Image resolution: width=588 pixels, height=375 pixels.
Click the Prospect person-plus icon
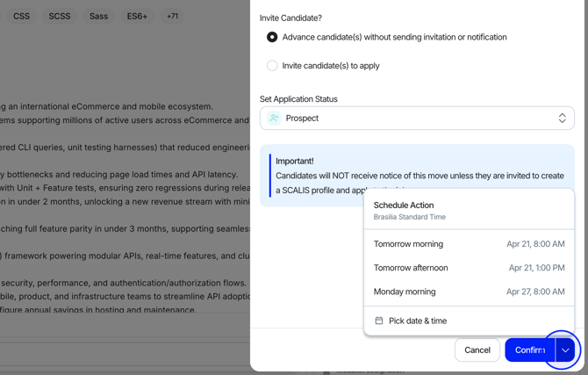click(274, 119)
